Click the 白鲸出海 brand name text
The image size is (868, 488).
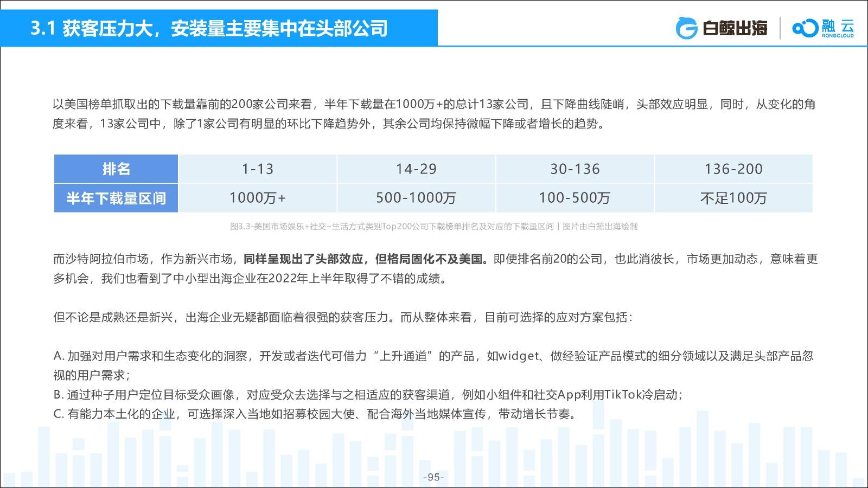point(735,28)
